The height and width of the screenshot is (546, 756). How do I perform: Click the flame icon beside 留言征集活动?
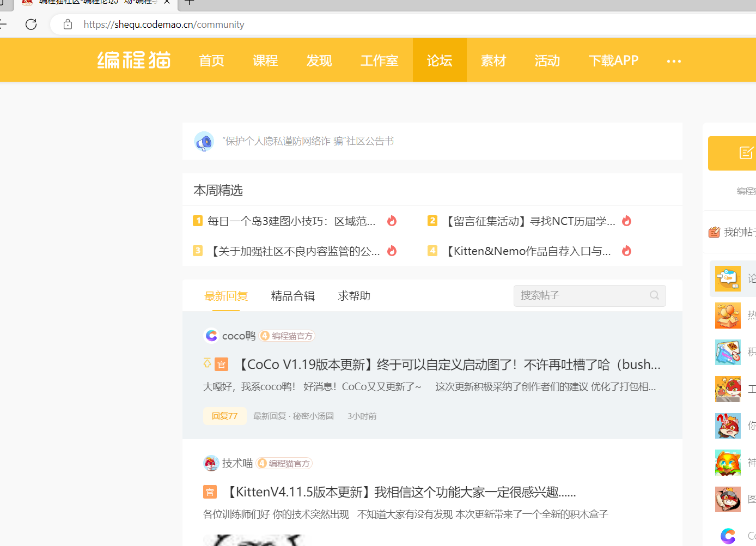point(626,221)
